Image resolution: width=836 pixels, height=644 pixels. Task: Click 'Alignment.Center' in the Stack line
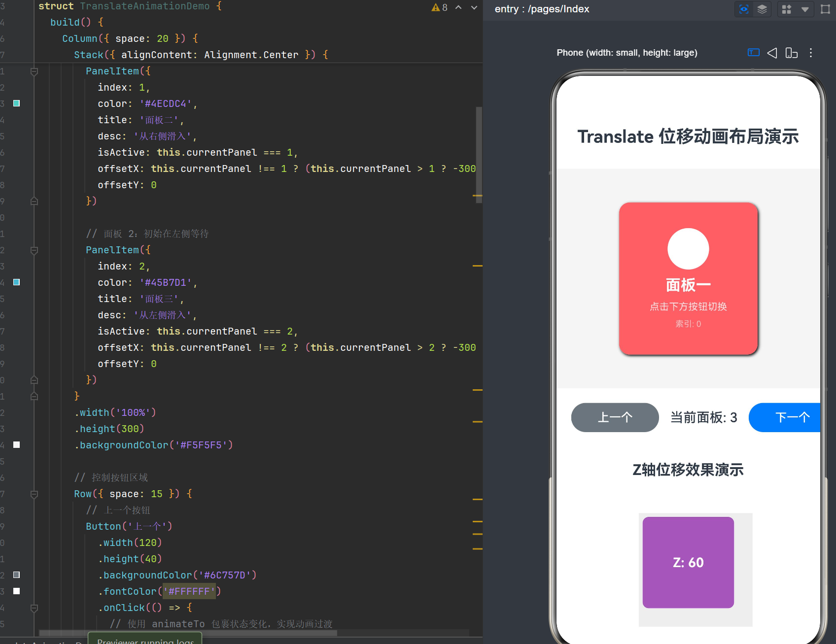251,55
